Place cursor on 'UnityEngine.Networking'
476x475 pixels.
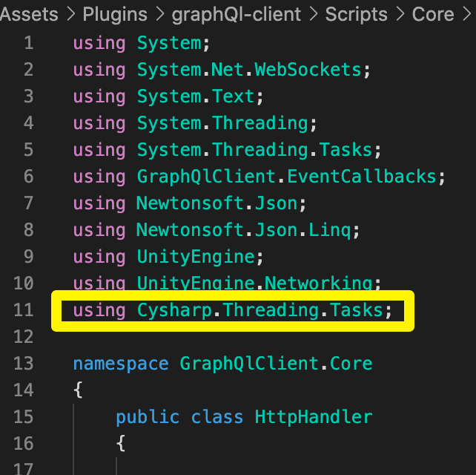254,284
